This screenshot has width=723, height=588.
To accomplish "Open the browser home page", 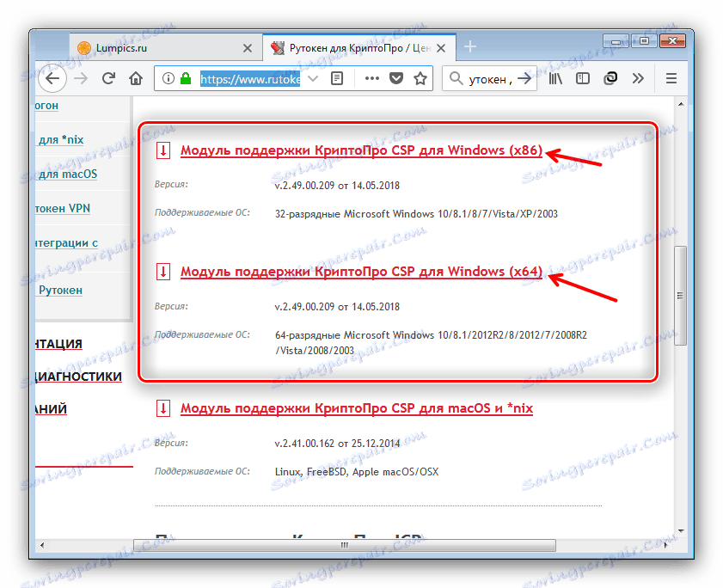I will [136, 79].
